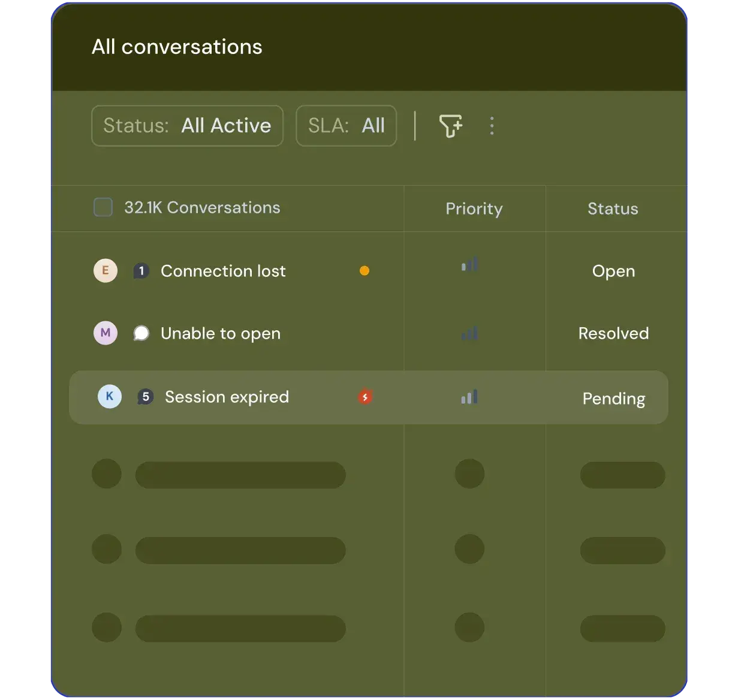Click the priority bars icon for Session expired
This screenshot has height=700, width=729.
[469, 397]
